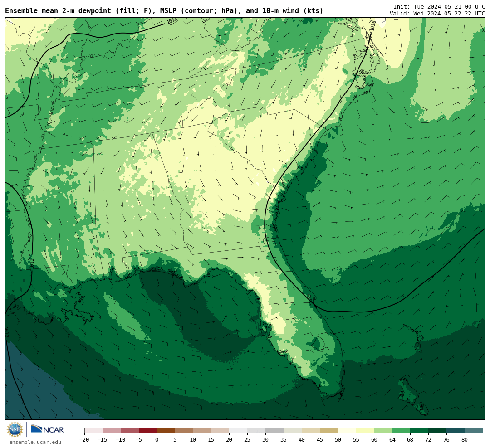Select the 64 to 68 green swatch
This screenshot has height=448, width=490.
402,430
